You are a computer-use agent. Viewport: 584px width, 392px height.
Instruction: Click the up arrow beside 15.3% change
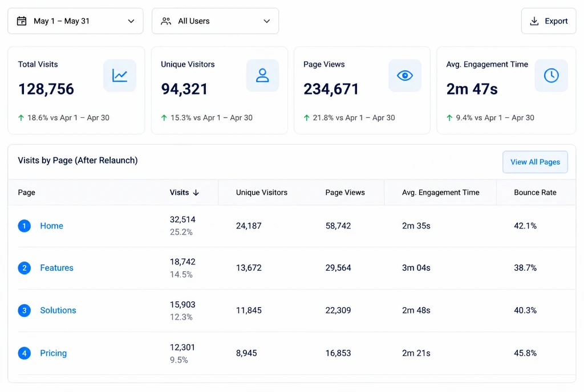click(x=164, y=118)
